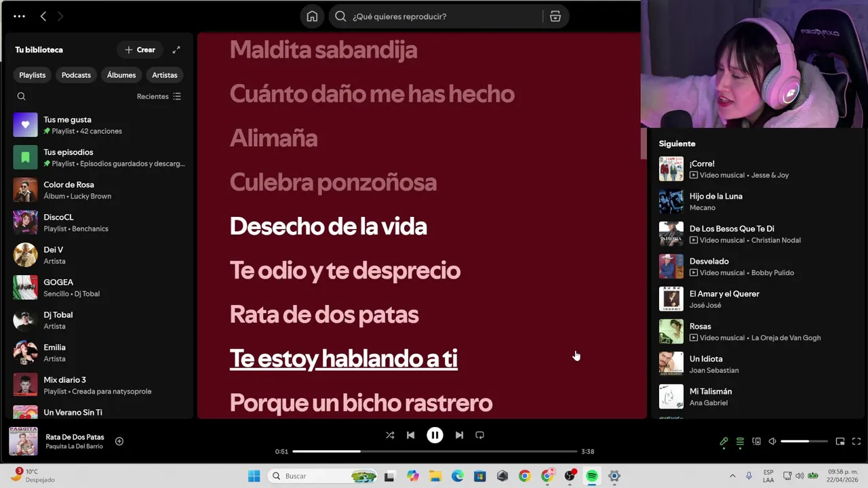Open the artist link Paquita La Del Barrio
The width and height of the screenshot is (868, 488).
(75, 447)
